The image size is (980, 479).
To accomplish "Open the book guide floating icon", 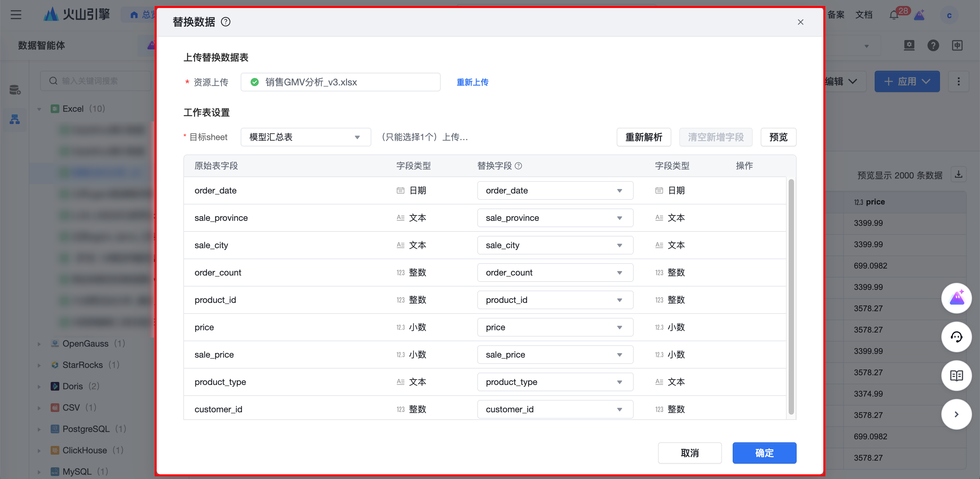I will 956,376.
